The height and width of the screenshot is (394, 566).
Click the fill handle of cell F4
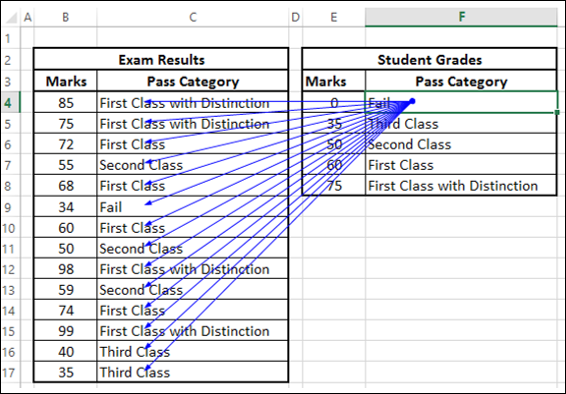557,113
